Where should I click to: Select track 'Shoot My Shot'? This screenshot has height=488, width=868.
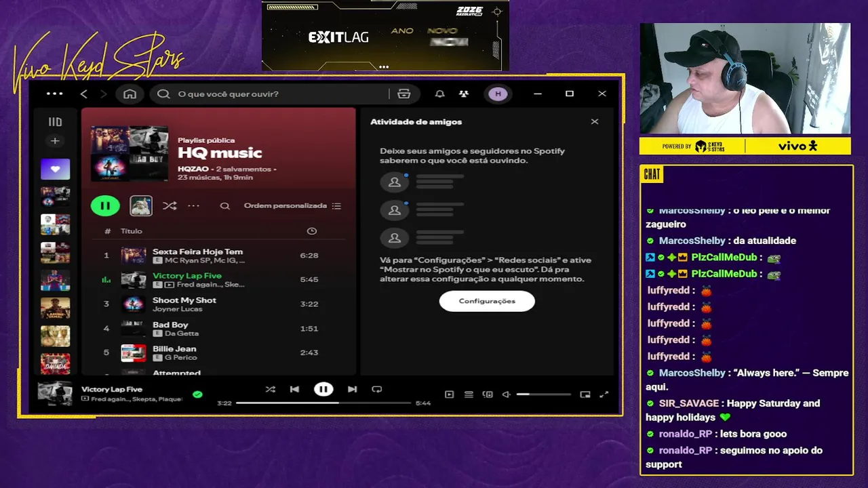tap(217, 304)
